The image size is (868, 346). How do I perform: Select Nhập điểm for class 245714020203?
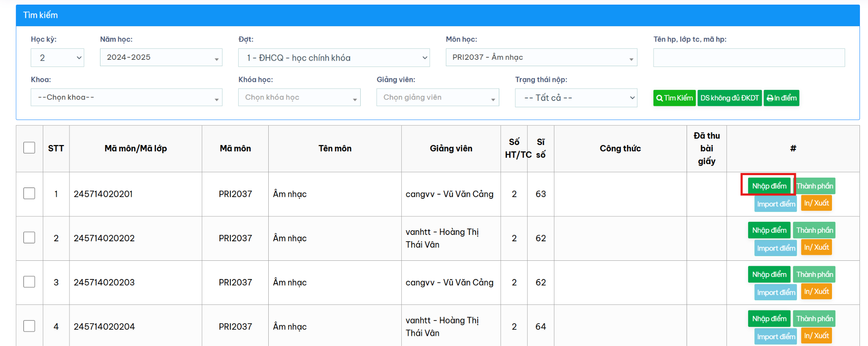click(769, 274)
